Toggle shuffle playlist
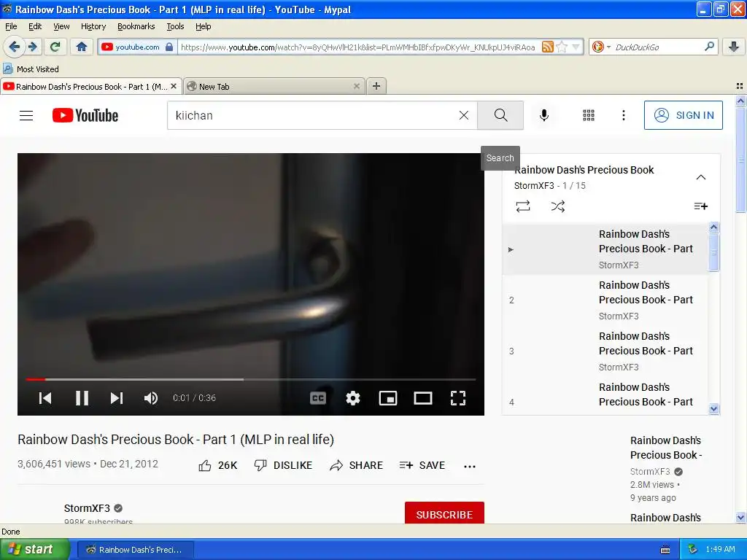 558,206
